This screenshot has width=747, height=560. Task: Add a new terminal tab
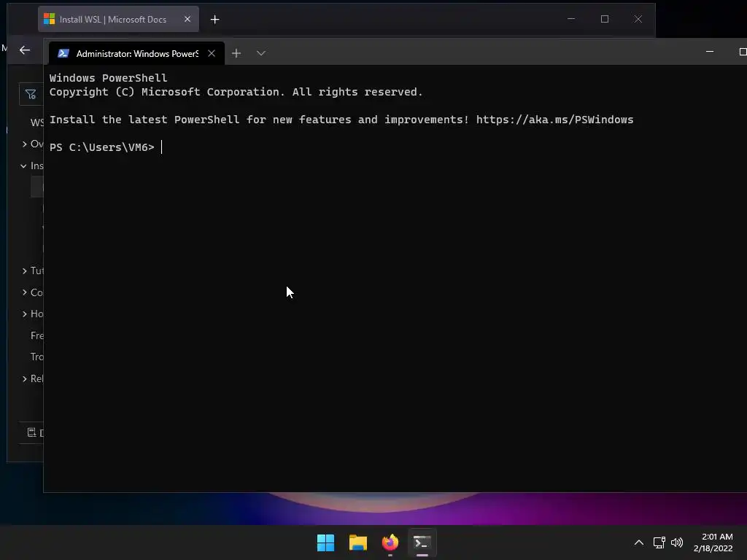tap(236, 53)
